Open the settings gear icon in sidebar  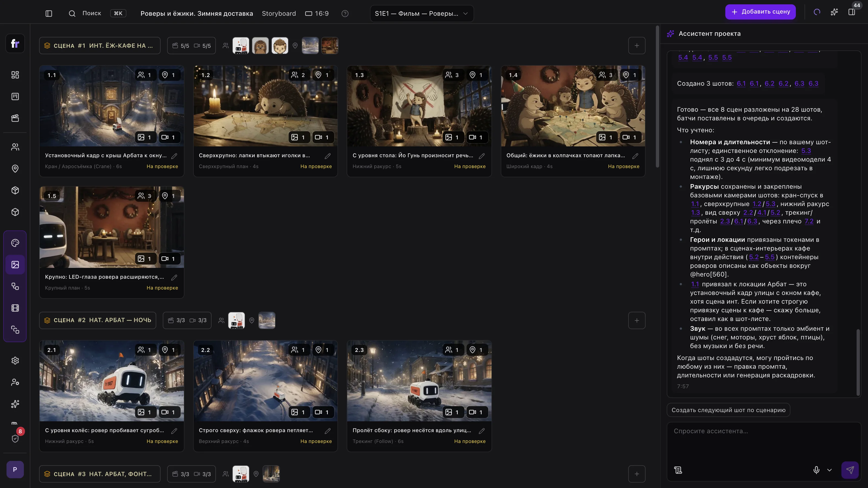click(15, 361)
